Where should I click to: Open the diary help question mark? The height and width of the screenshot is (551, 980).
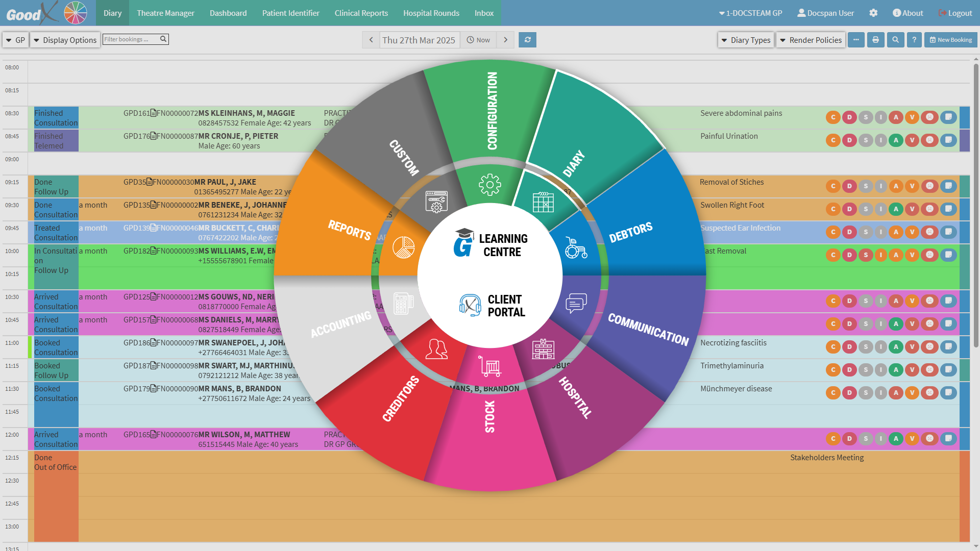[x=914, y=40]
